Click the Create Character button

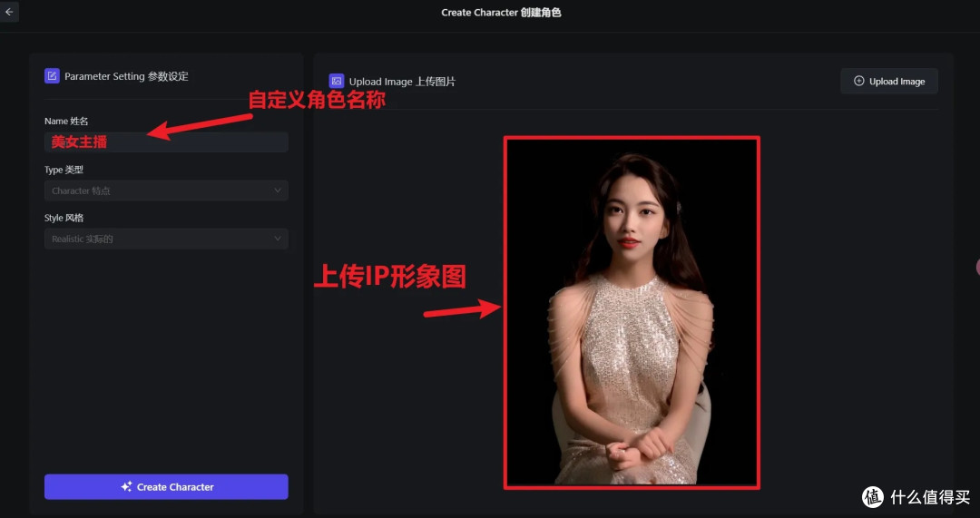[x=166, y=487]
